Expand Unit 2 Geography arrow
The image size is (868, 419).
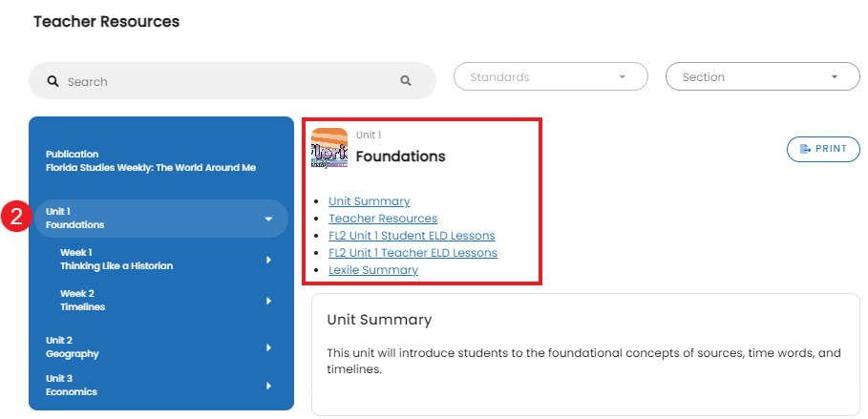click(269, 347)
